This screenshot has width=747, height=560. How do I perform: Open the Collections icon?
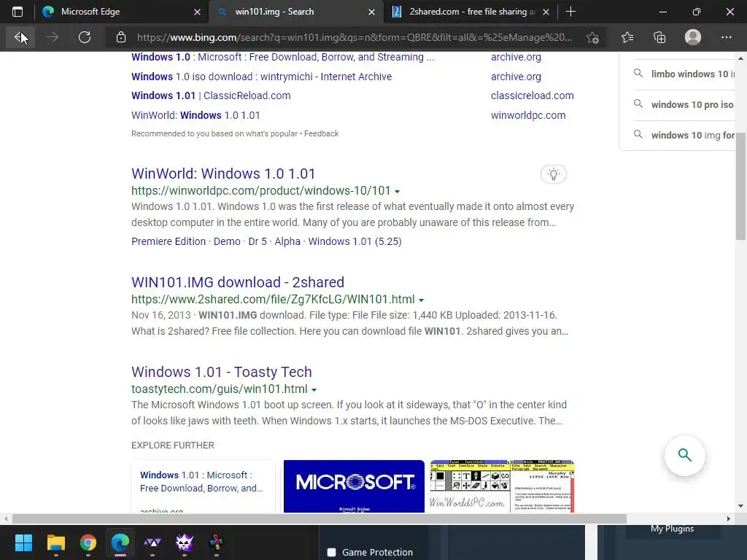click(659, 37)
